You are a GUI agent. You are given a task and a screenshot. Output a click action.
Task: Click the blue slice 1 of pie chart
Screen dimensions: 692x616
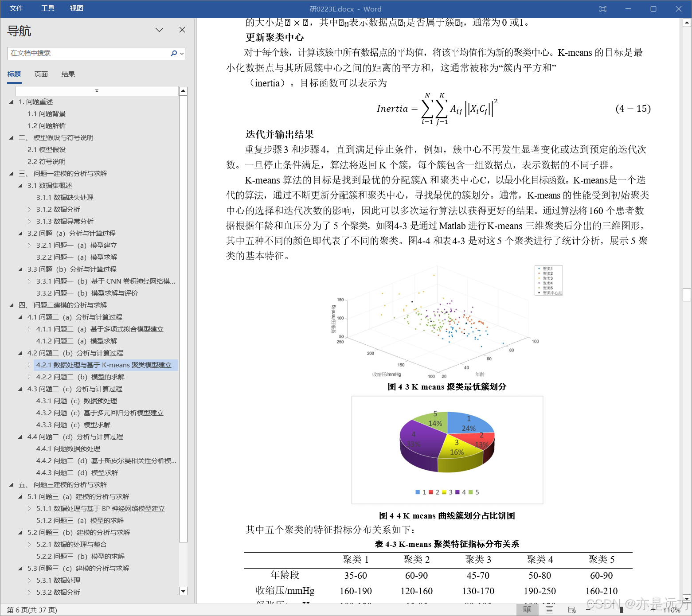point(468,423)
